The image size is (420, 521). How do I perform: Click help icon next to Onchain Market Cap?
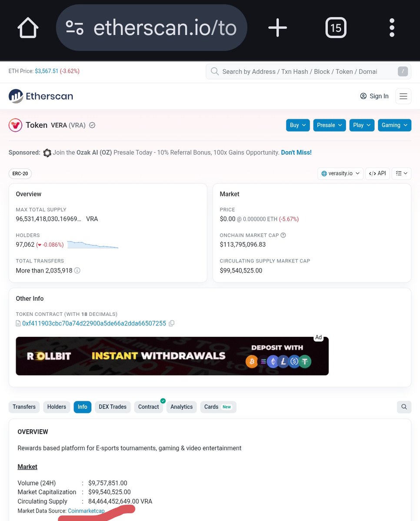(x=283, y=235)
